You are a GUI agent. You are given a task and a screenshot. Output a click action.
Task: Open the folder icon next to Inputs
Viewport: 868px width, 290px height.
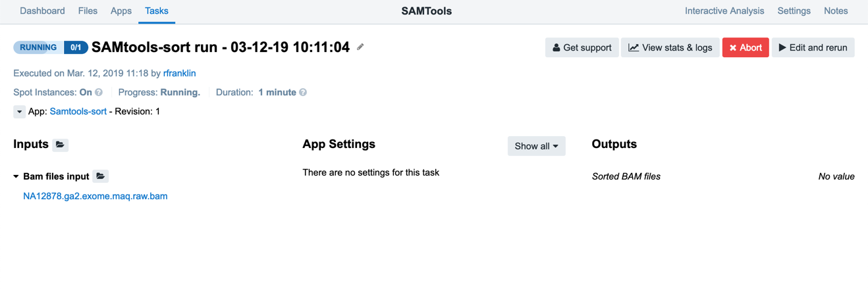click(x=61, y=145)
